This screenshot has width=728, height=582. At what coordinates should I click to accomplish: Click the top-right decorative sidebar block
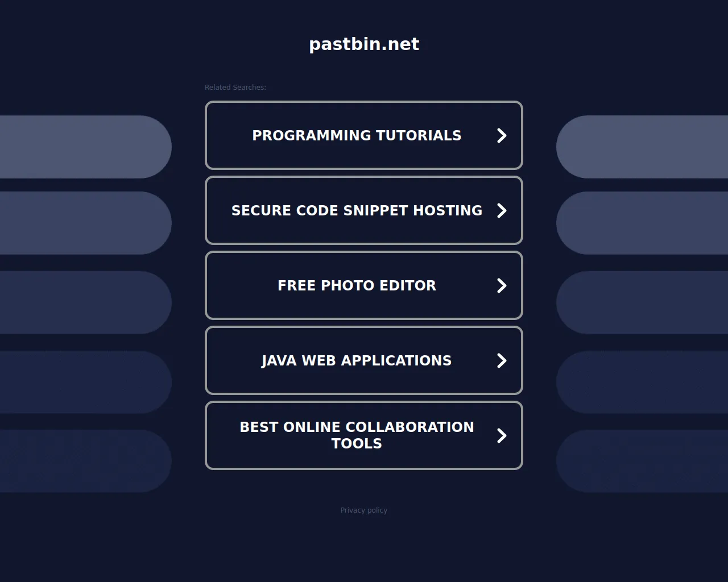click(x=643, y=147)
